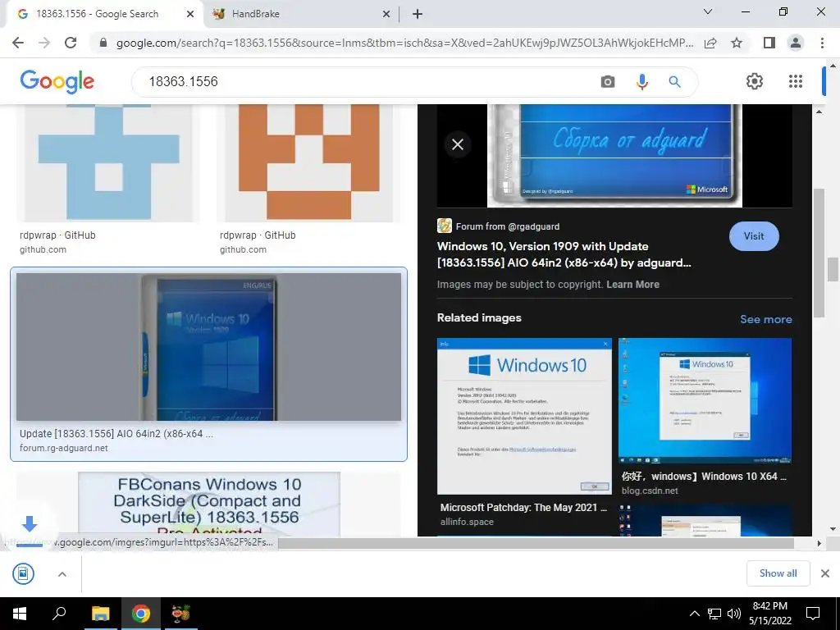This screenshot has width=840, height=630.
Task: Click the Visit button
Action: click(x=754, y=236)
